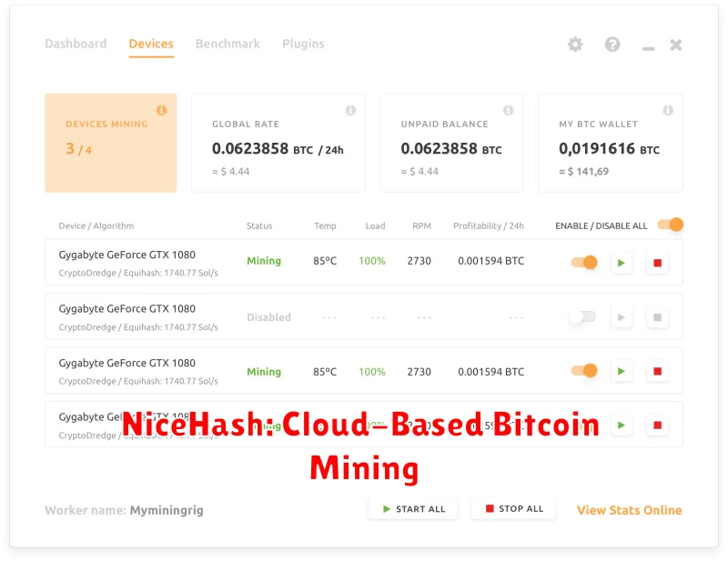Open the help question-mark icon
The width and height of the screenshot is (728, 561).
612,45
